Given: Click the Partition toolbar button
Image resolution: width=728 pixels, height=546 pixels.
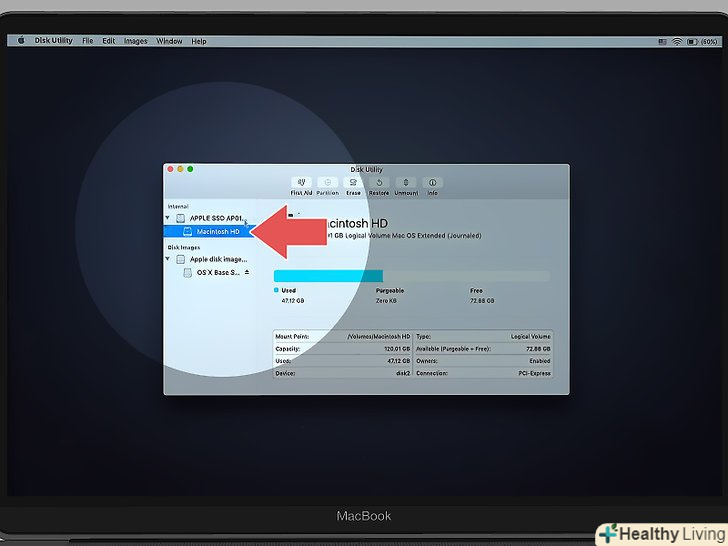Looking at the screenshot, I should (327, 187).
